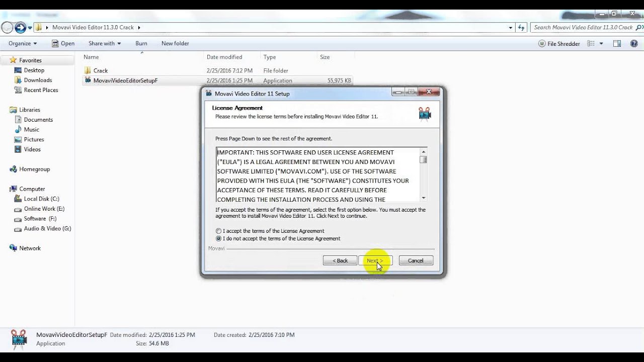Select I accept the License Agreement radio
644x362 pixels.
coord(218,231)
